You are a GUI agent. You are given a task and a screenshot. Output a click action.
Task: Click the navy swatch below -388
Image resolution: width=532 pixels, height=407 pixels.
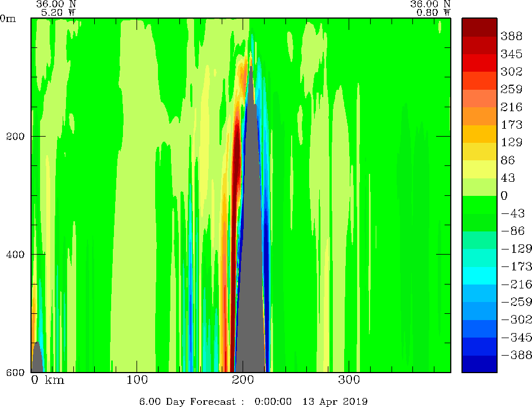tap(480, 364)
